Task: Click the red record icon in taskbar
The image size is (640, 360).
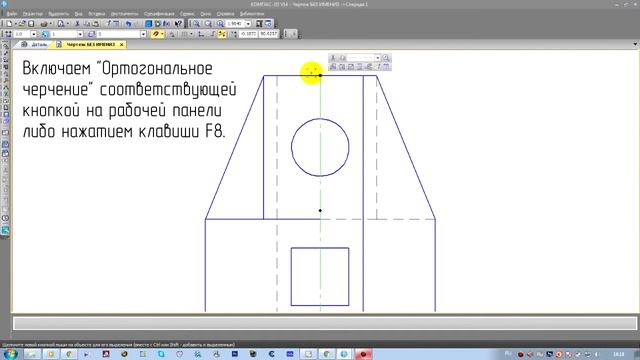Action: click(x=363, y=354)
